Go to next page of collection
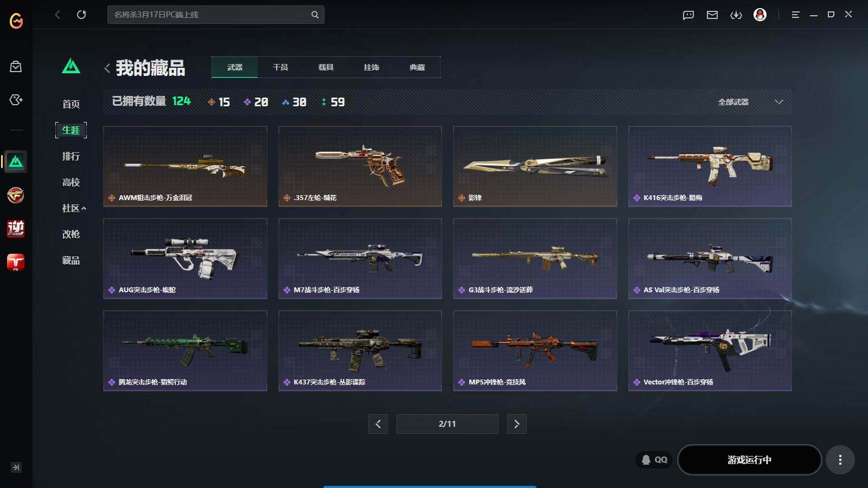This screenshot has width=868, height=488. [516, 424]
